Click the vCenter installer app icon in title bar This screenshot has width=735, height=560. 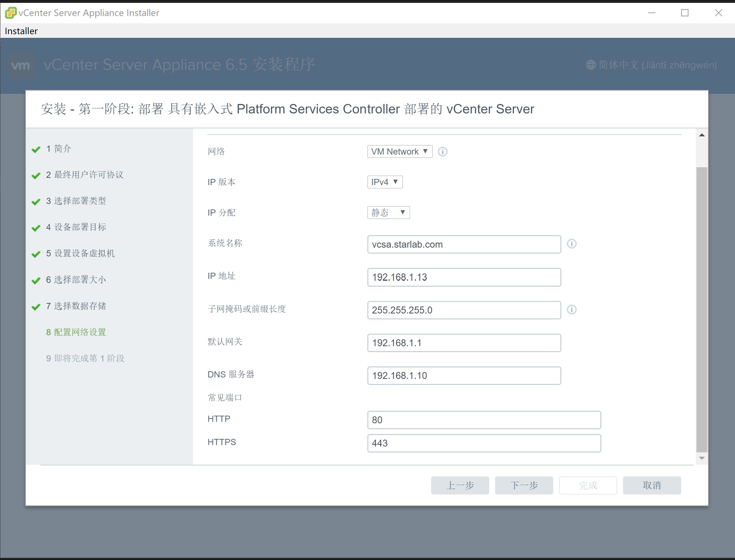coord(11,13)
